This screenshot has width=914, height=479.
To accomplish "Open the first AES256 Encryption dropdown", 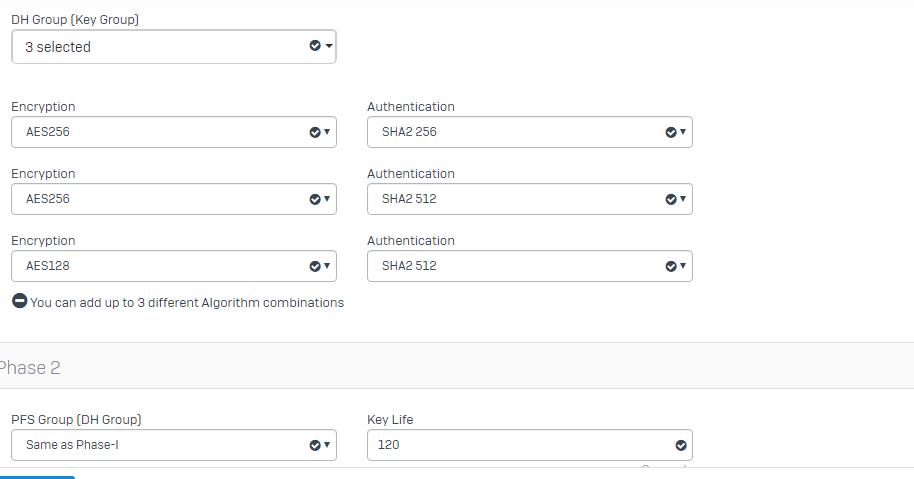I will pyautogui.click(x=174, y=132).
